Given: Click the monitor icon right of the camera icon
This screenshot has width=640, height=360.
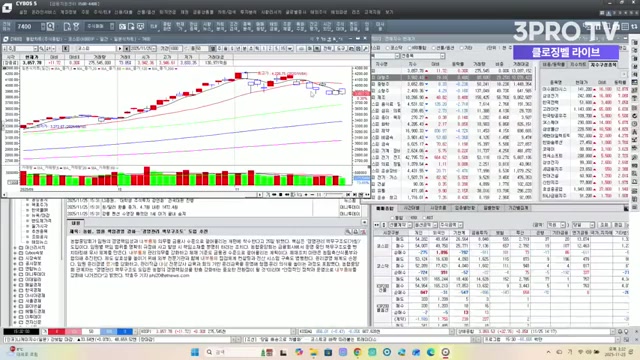Looking at the screenshot, I should tap(140, 27).
